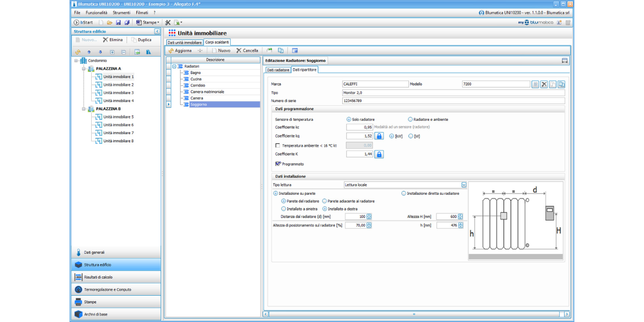Collapse the PALAZZINA B tree node
The width and height of the screenshot is (644, 322).
84,109
